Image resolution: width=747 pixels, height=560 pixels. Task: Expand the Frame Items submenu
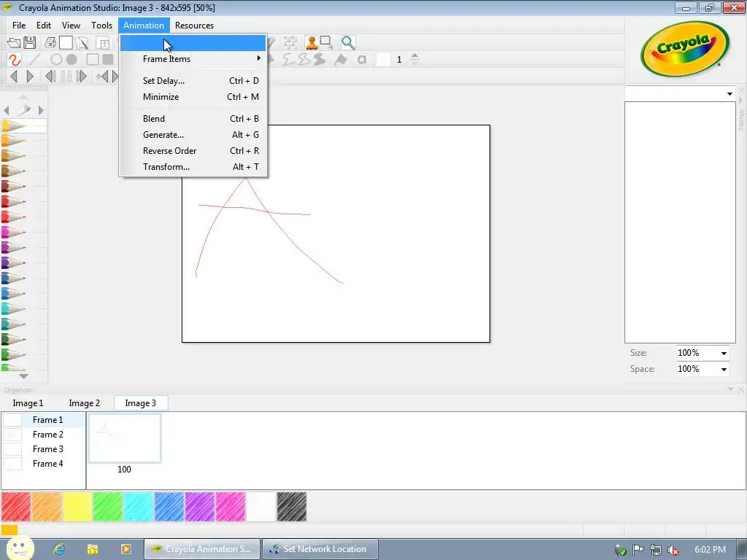pos(193,59)
